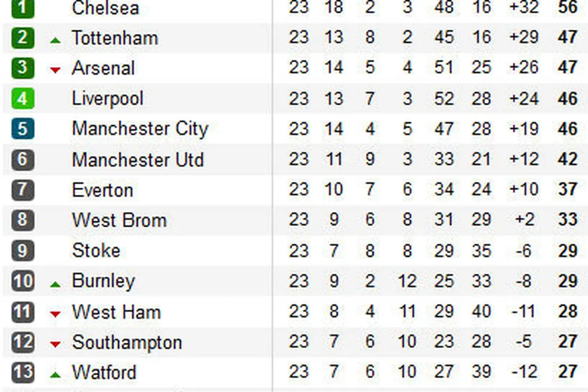Open the Manchester City team link
The image size is (588, 392).
[139, 129]
